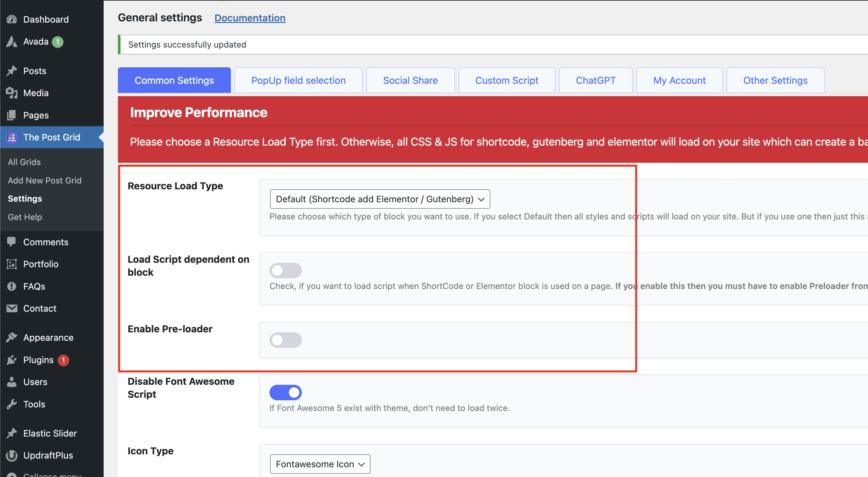
Task: Open the Media menu
Action: 52,93
